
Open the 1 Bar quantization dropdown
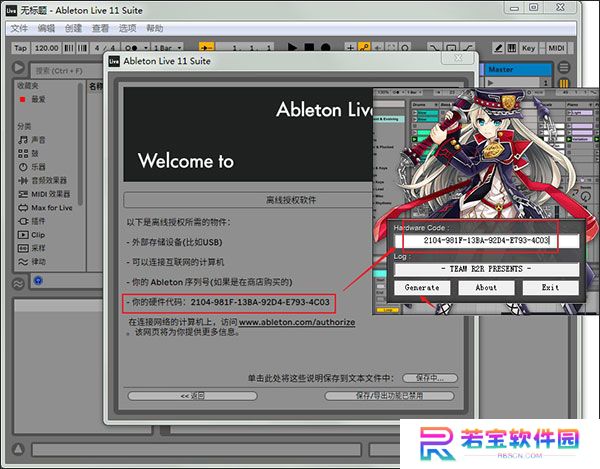[x=168, y=48]
